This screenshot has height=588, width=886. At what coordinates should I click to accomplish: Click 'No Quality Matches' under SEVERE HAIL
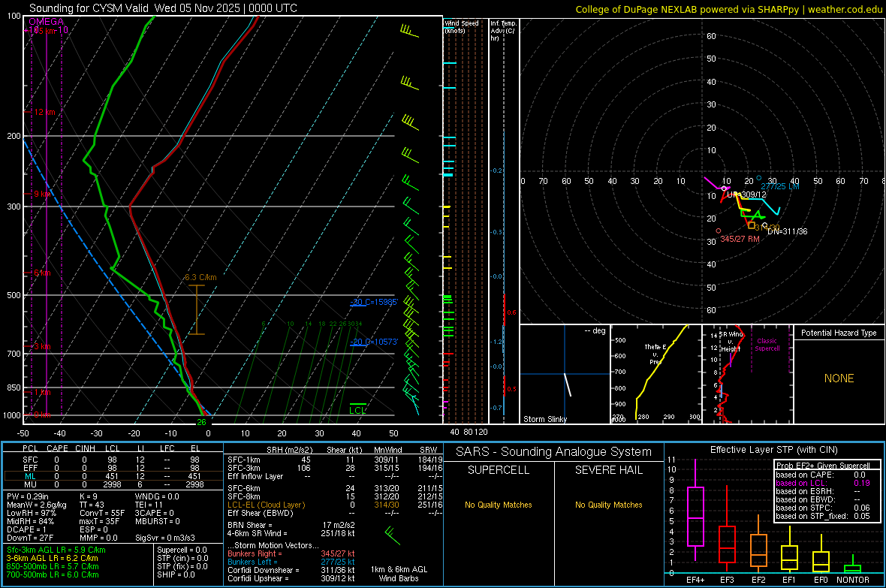tap(608, 505)
